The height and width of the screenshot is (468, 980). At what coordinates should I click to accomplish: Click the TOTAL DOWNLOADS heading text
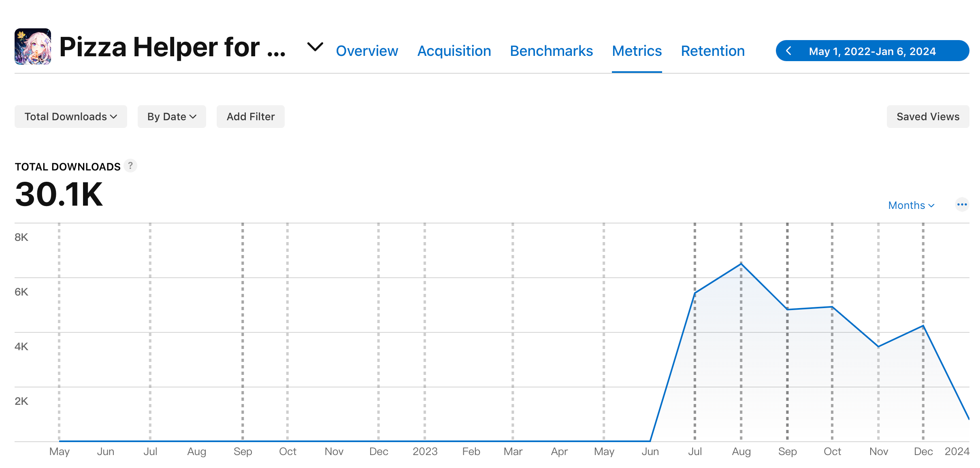pos(68,167)
